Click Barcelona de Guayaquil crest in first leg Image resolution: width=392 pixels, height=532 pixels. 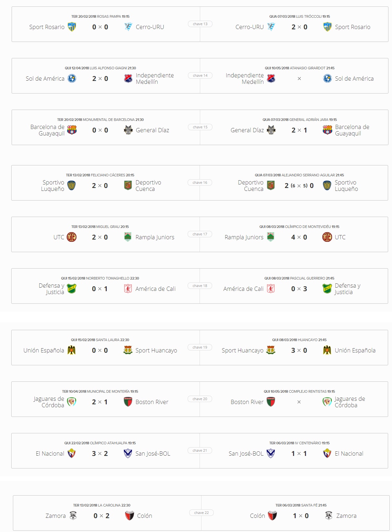point(72,130)
